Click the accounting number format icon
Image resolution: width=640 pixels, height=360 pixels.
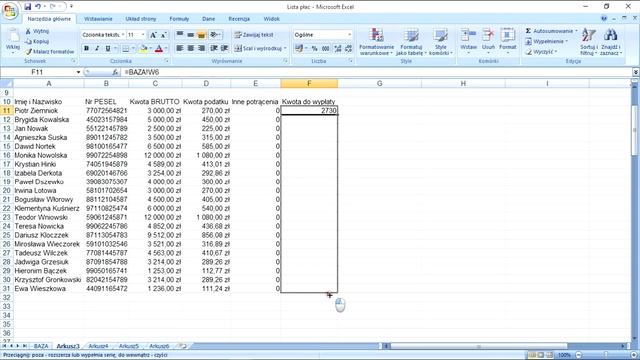(x=299, y=49)
